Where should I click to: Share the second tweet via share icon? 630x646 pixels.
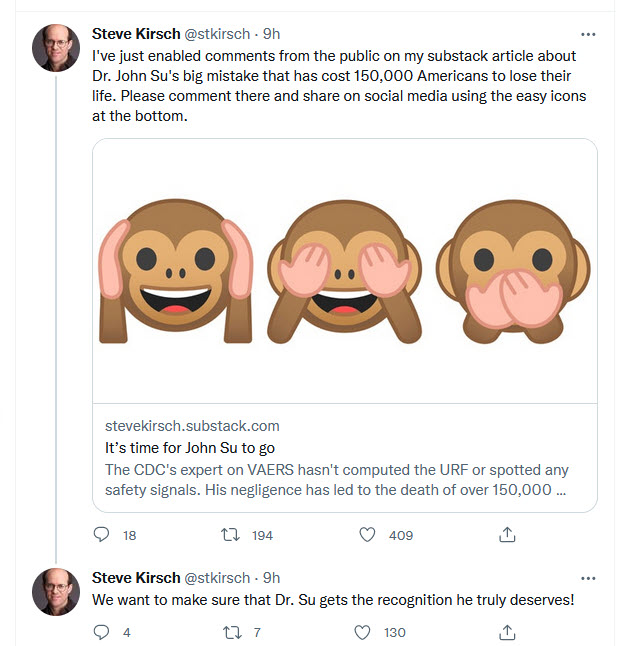[x=507, y=632]
